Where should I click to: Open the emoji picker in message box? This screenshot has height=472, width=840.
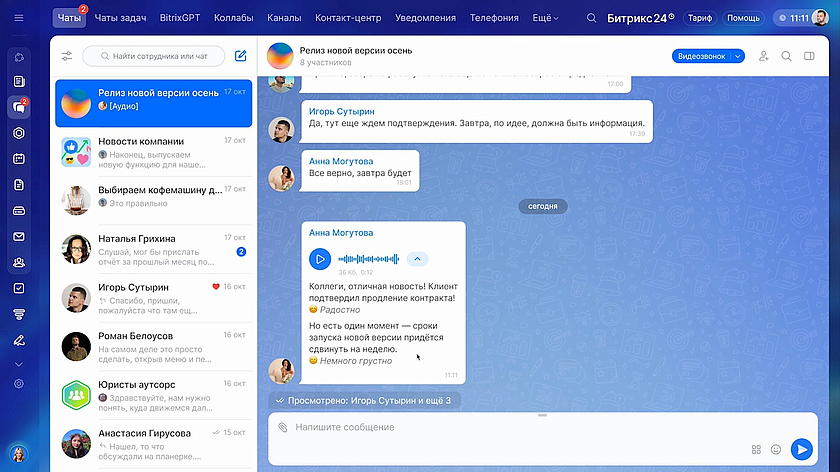[x=775, y=449]
